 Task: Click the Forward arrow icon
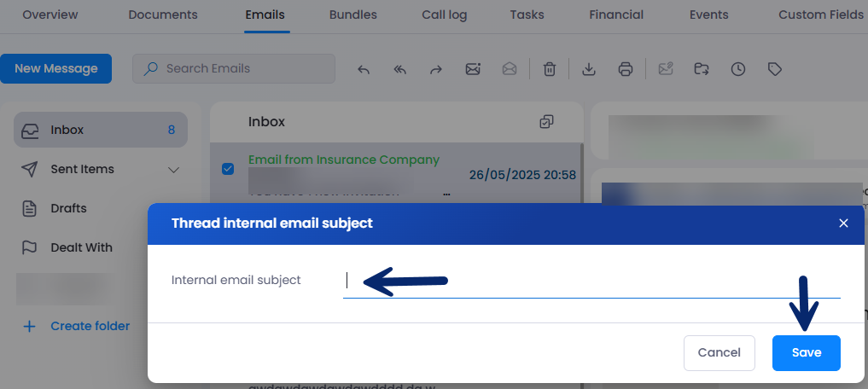436,69
